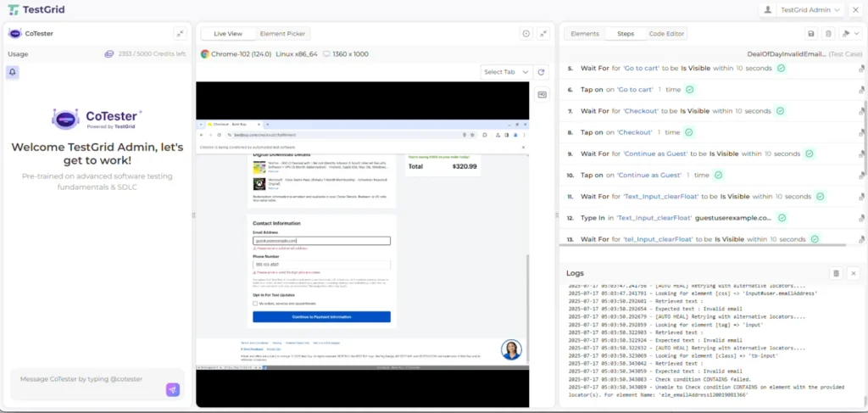Open the Select Tab dropdown
Screen dimensions: 868x413
coord(506,72)
